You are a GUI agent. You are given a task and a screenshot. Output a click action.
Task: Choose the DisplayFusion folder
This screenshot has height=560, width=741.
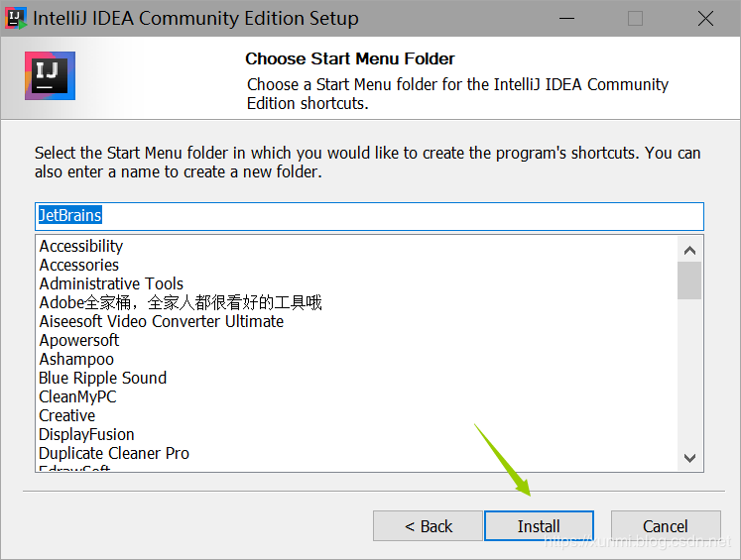[x=86, y=434]
